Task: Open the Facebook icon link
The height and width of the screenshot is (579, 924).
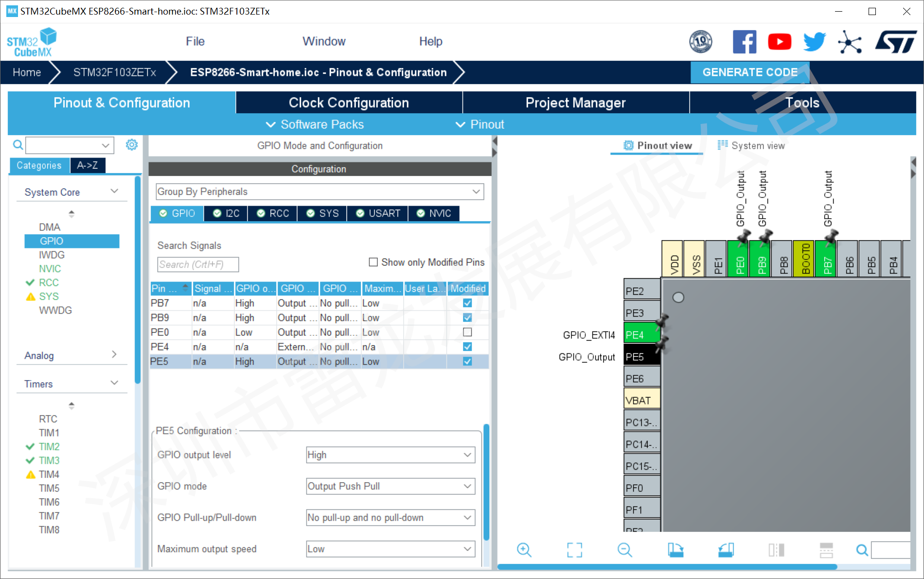Action: [x=744, y=42]
